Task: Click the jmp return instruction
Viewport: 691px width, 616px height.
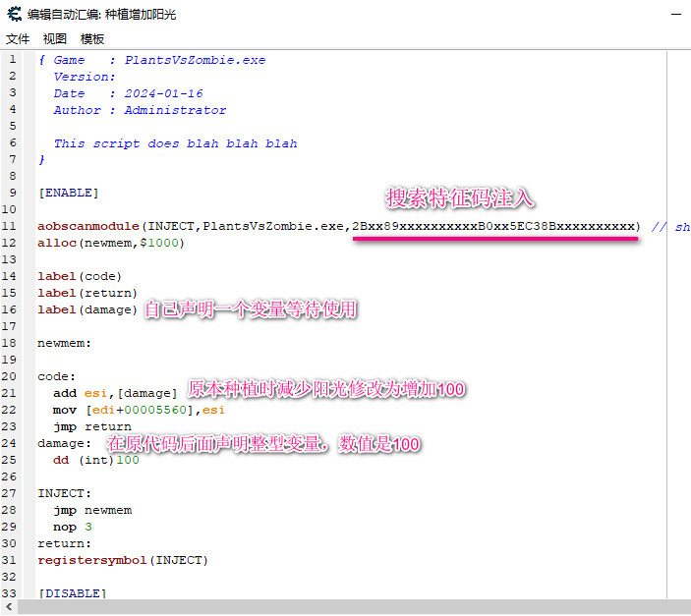Action: (92, 427)
